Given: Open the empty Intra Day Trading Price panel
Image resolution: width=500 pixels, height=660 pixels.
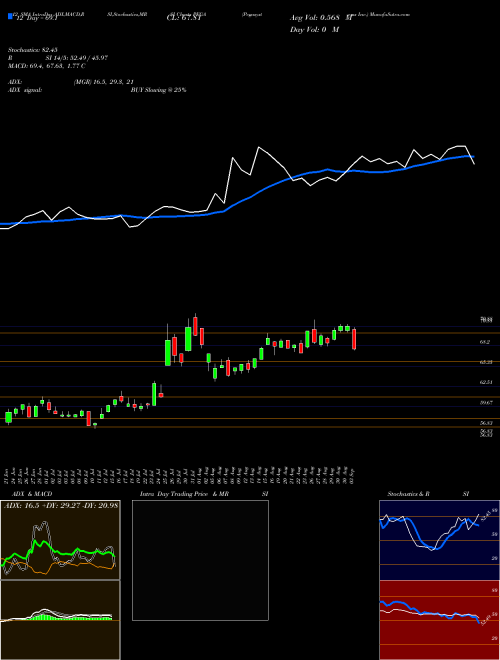Looking at the screenshot, I should point(200,560).
